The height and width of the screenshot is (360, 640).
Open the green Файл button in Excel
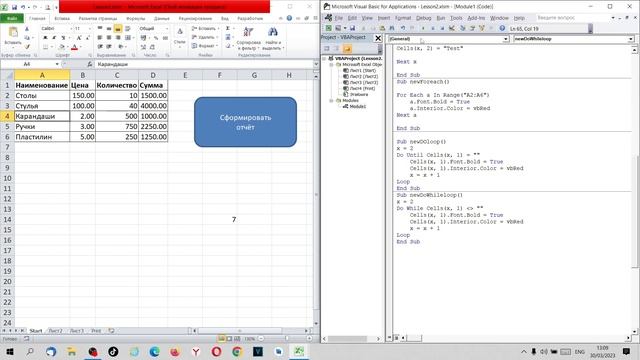coord(12,18)
